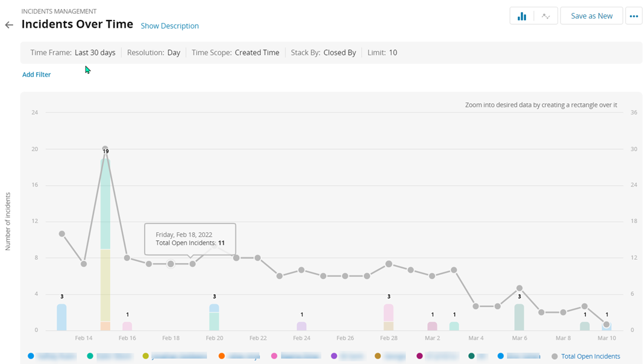Image resolution: width=643 pixels, height=364 pixels.
Task: Click the orange legend dot
Action: pos(222,356)
